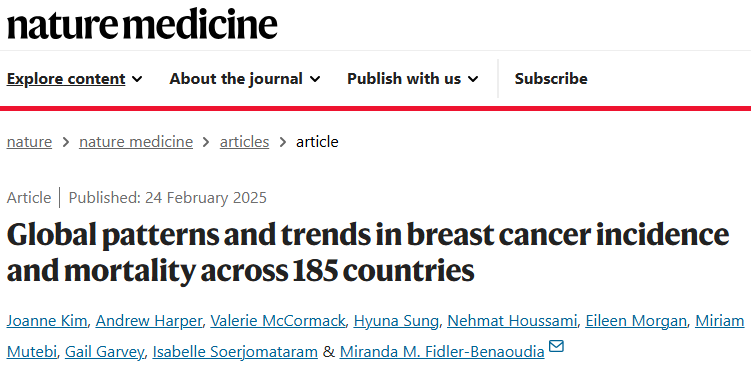
Task: Open the About the journal menu
Action: (x=236, y=79)
